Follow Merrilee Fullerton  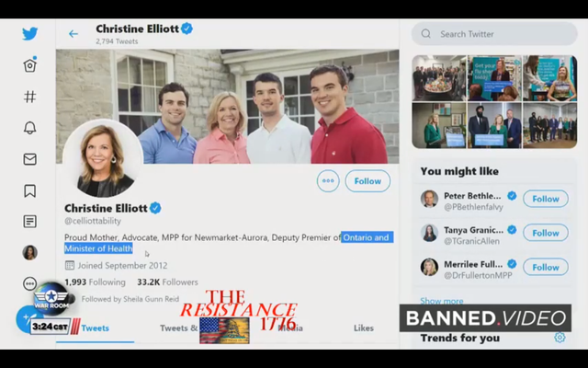pyautogui.click(x=546, y=267)
